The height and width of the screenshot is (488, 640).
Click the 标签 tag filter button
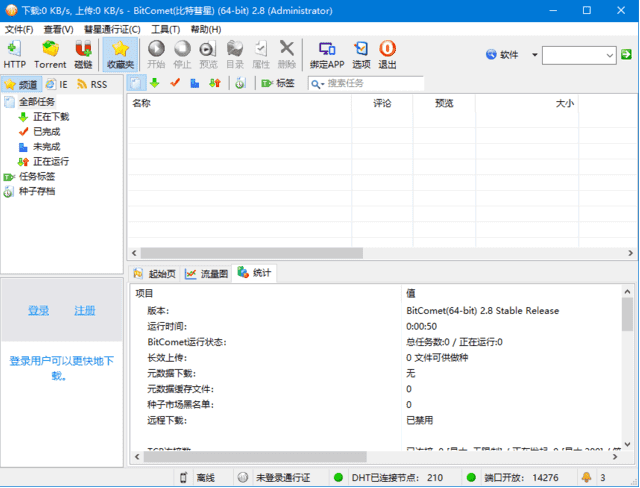pyautogui.click(x=278, y=83)
